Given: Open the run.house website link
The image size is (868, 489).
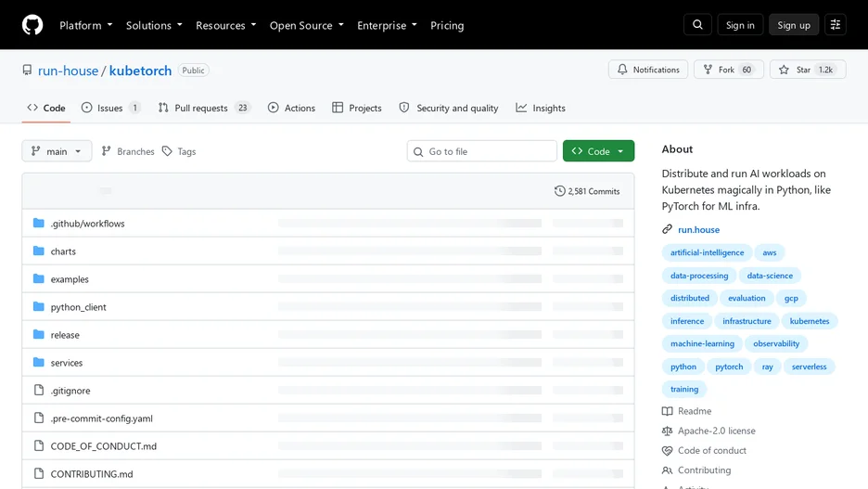Looking at the screenshot, I should pos(698,229).
